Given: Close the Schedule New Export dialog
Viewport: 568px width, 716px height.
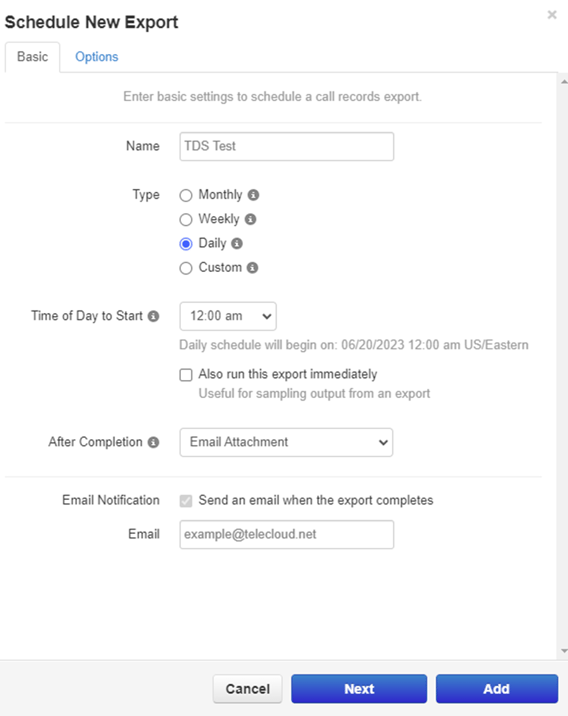Looking at the screenshot, I should (552, 15).
